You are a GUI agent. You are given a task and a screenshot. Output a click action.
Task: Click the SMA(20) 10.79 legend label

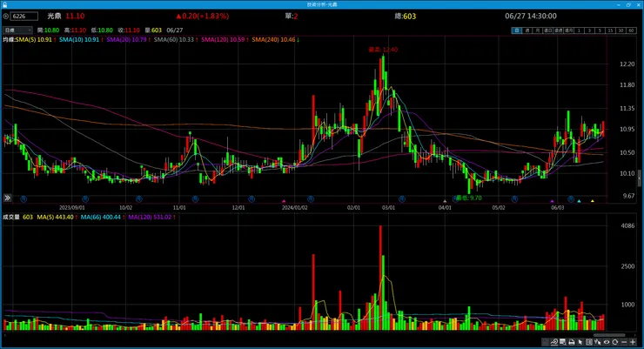pos(126,40)
